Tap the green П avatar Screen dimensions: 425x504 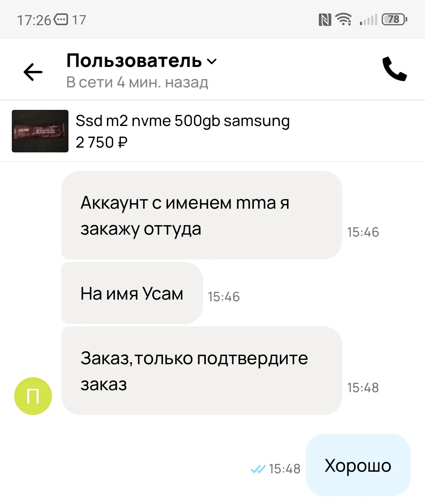coord(33,396)
